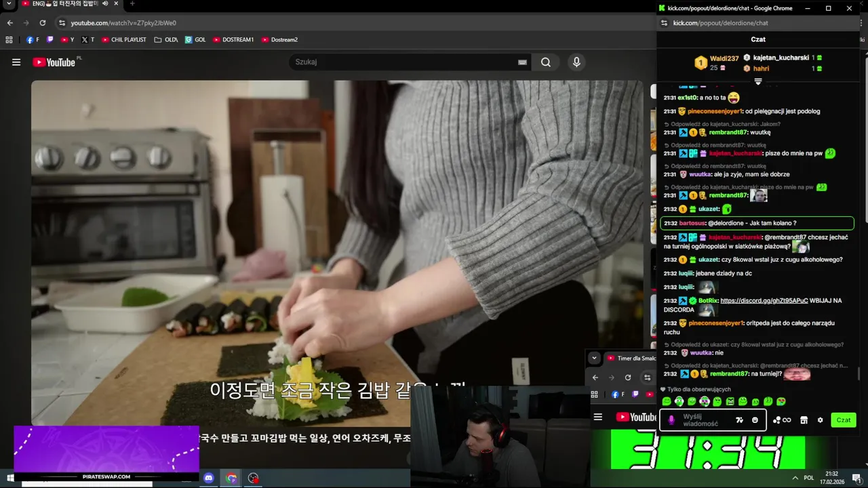Open the Facebook bookmark F

[33, 39]
